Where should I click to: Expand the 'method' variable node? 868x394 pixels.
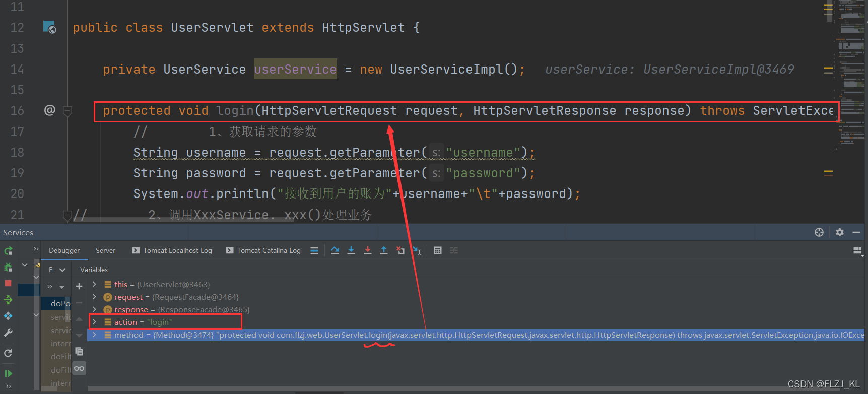[x=94, y=335]
